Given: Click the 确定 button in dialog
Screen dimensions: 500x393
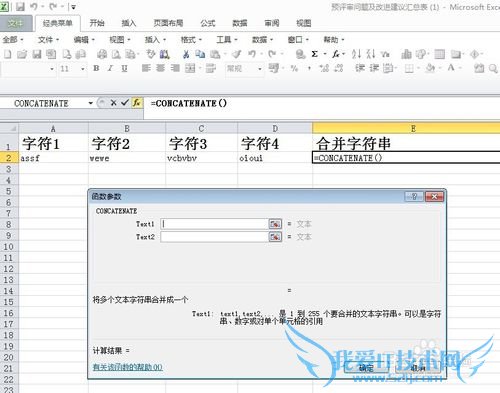Looking at the screenshot, I should (x=366, y=368).
